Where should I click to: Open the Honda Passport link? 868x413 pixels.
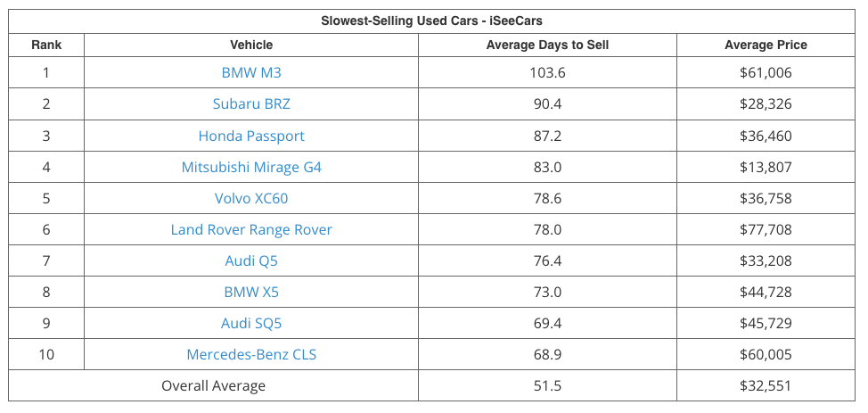tap(251, 136)
